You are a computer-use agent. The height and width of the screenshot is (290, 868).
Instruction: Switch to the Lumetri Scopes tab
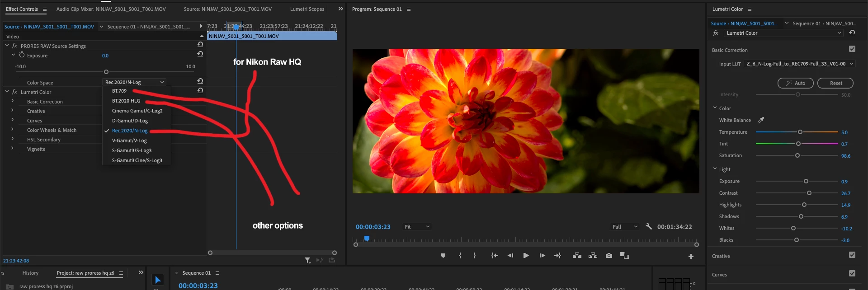[x=307, y=9]
